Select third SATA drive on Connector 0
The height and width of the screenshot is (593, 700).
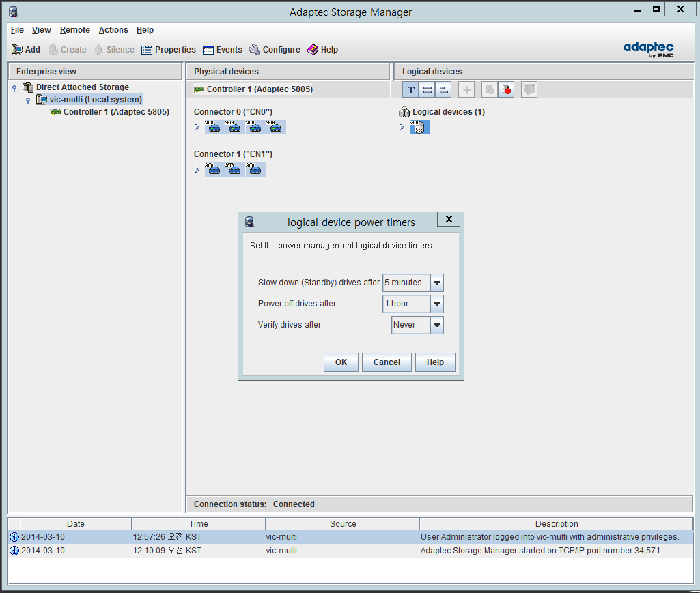tap(255, 127)
